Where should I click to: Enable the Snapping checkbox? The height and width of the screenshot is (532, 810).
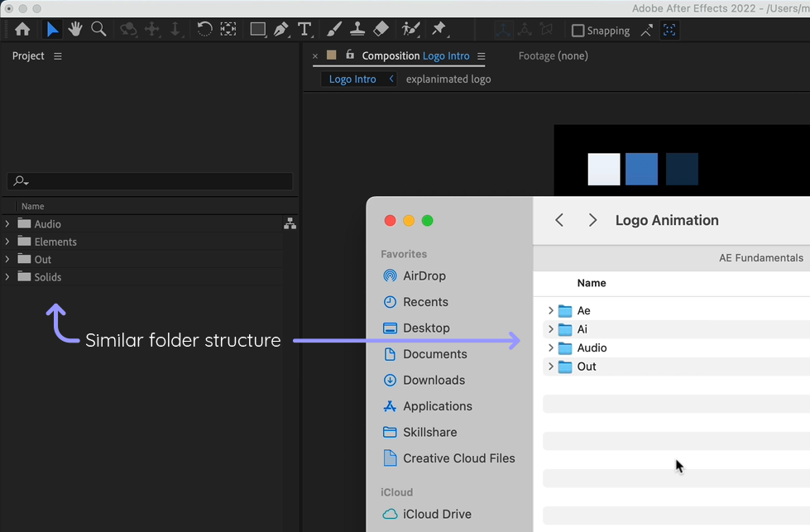tap(577, 30)
